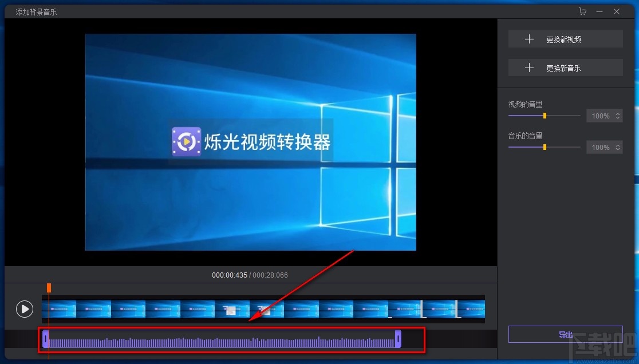Screen dimensions: 639x364
Task: Play the video preview
Action: [x=25, y=309]
